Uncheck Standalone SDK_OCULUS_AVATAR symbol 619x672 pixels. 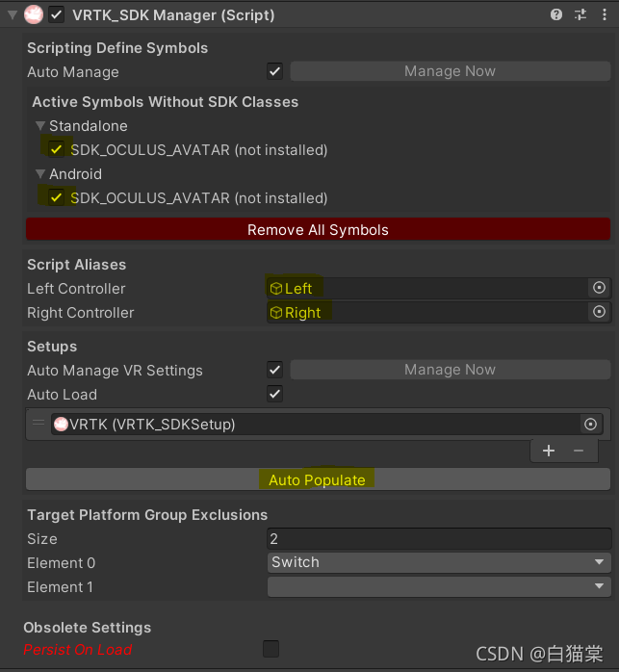pyautogui.click(x=56, y=149)
